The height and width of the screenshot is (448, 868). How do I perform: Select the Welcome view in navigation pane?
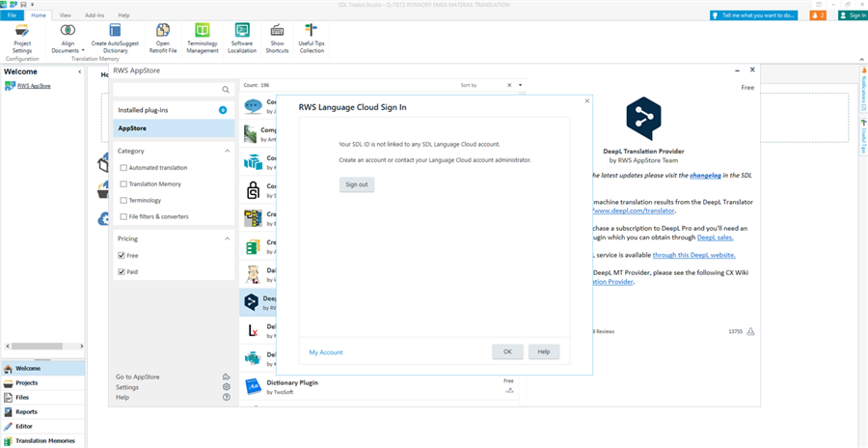coord(42,368)
